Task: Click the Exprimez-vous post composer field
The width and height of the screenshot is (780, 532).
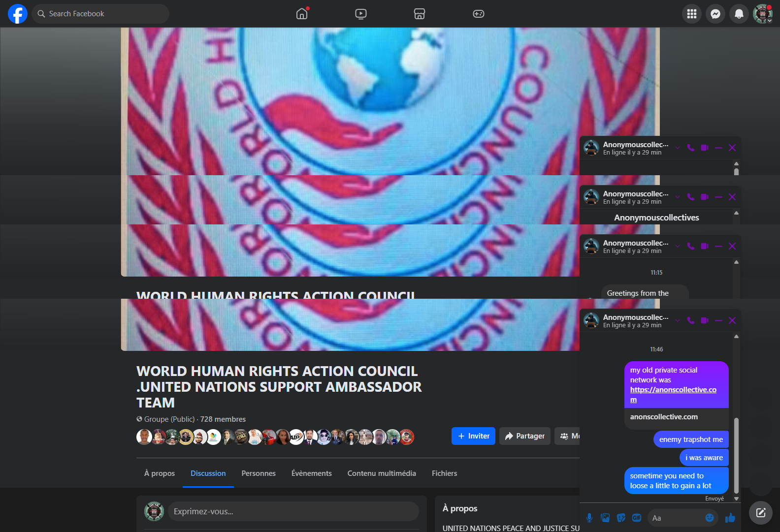Action: coord(293,511)
